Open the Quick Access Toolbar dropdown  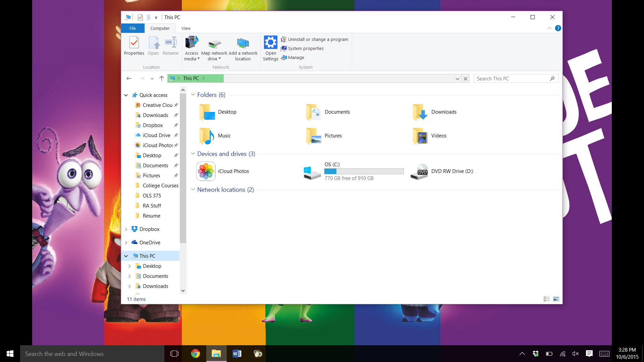156,17
